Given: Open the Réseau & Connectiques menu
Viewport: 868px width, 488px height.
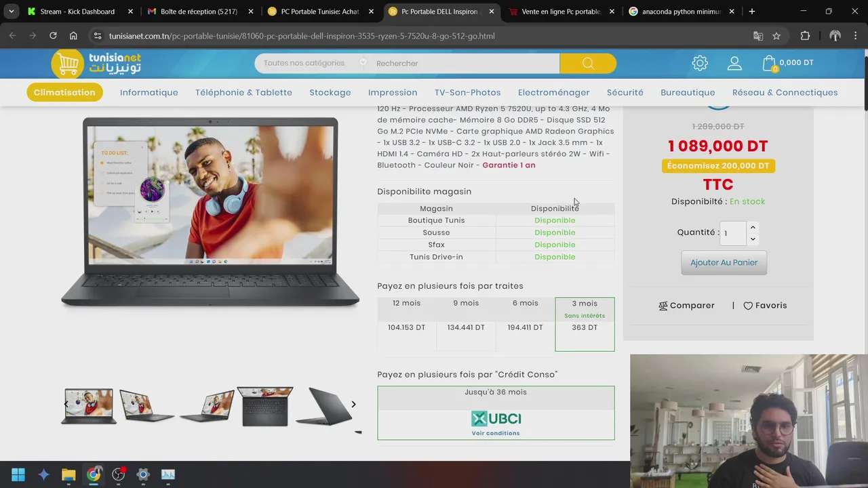Looking at the screenshot, I should [785, 93].
